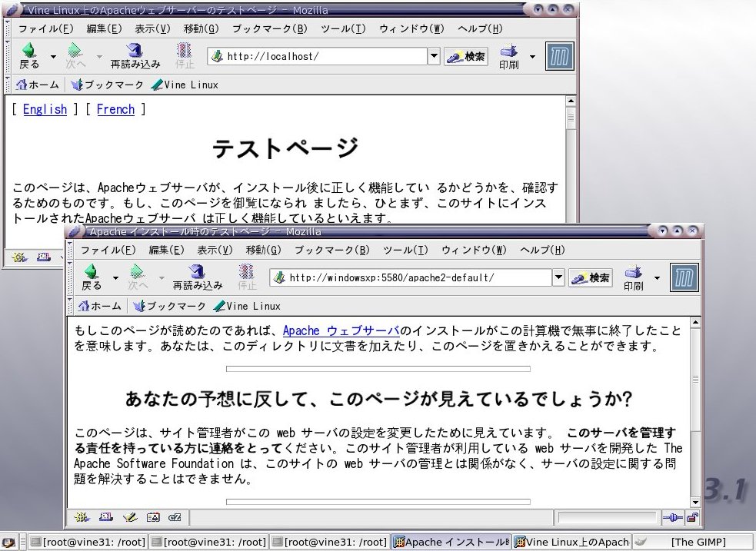Screen dimensions: 756x551
Task: Click front window vertical scrollbar down arrow
Action: click(x=695, y=503)
